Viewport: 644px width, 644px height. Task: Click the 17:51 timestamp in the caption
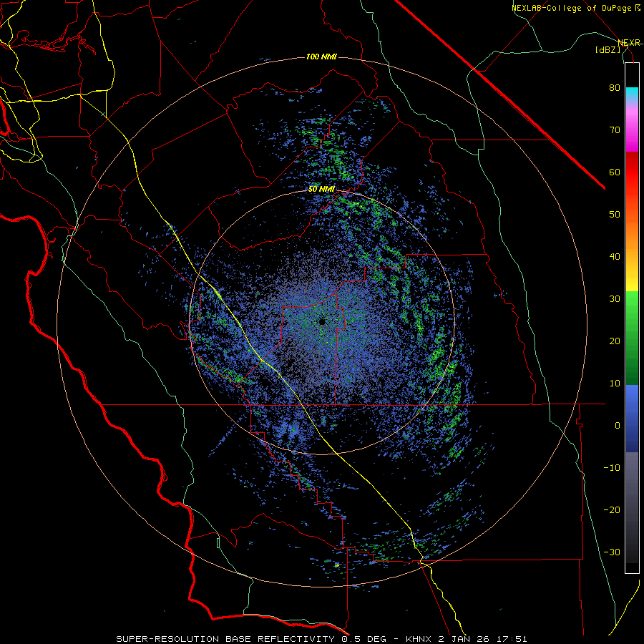tap(513, 639)
